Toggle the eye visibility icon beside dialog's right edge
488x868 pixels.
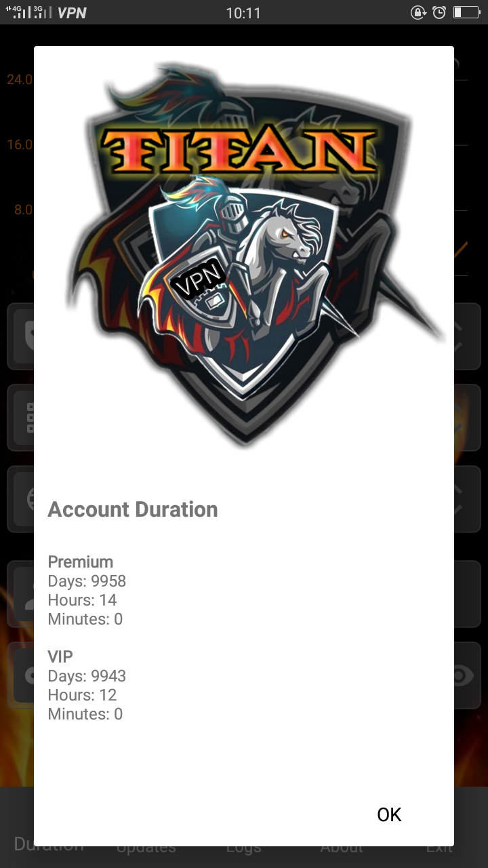(464, 675)
